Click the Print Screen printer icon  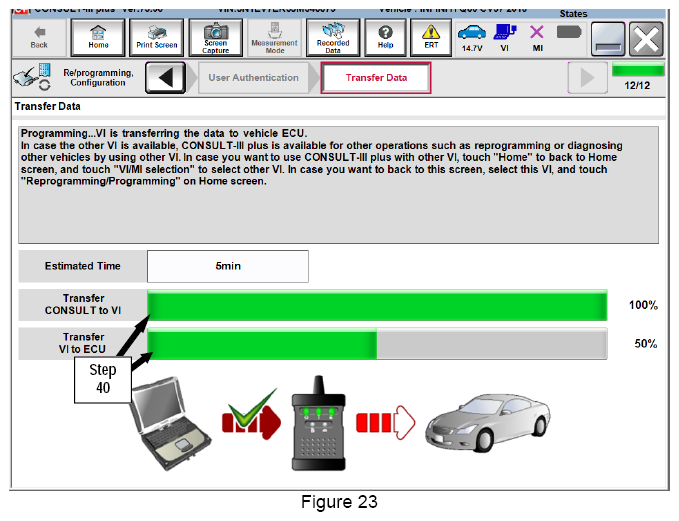[x=157, y=38]
